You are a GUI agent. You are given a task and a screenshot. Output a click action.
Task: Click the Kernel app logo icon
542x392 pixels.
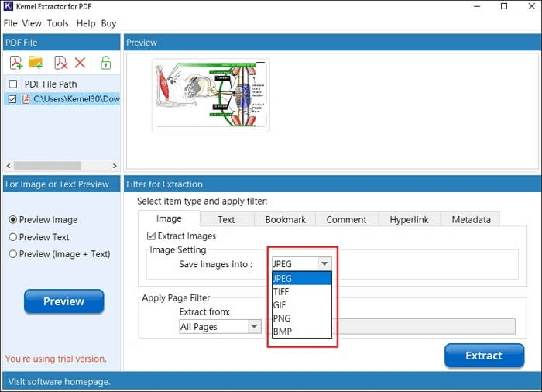tap(8, 6)
